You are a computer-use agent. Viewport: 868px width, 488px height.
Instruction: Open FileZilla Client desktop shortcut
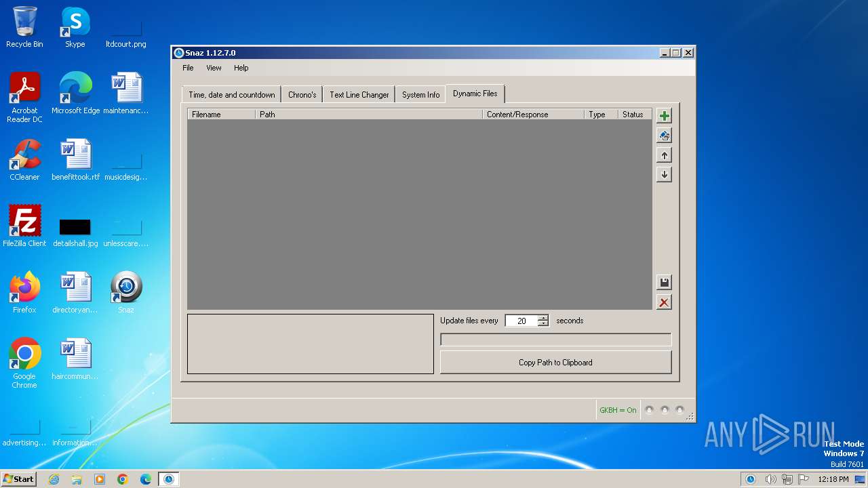pos(24,226)
